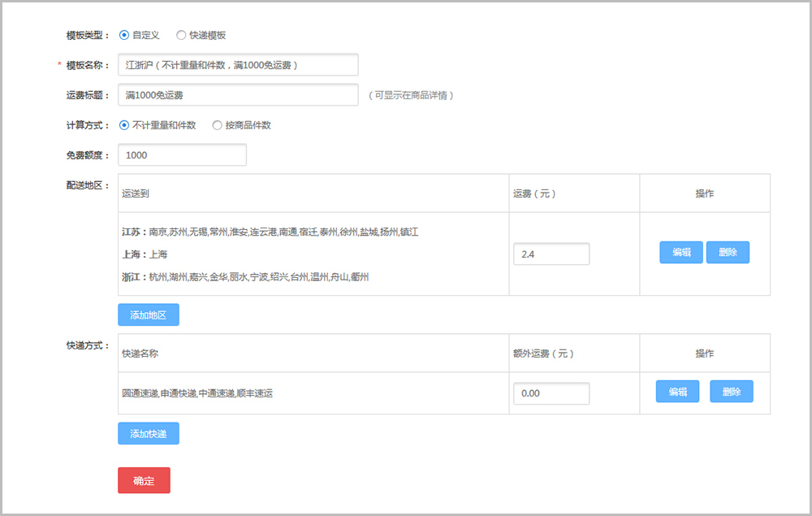812x516 pixels.
Task: Click the 快递名称 column header
Action: coord(140,353)
